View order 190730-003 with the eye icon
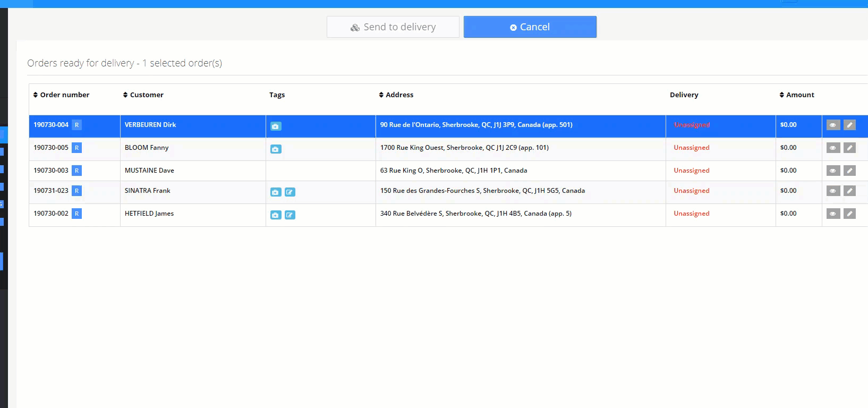 [x=833, y=171]
